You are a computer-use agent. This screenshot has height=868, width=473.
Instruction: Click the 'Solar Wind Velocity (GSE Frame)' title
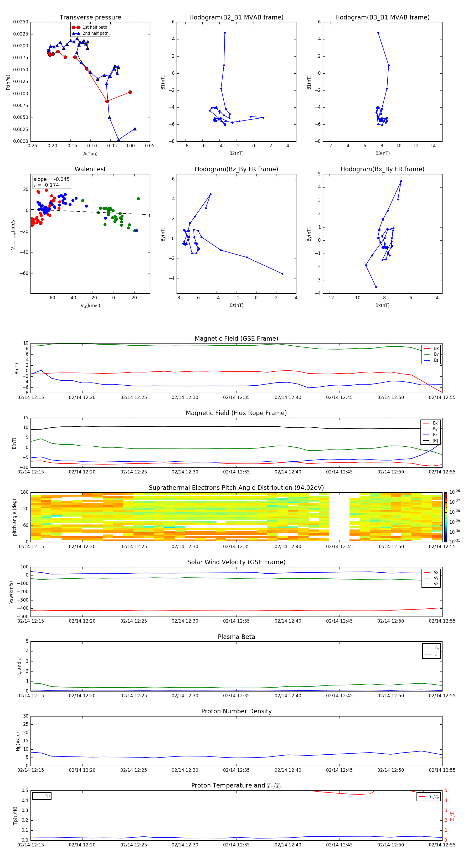click(x=236, y=562)
